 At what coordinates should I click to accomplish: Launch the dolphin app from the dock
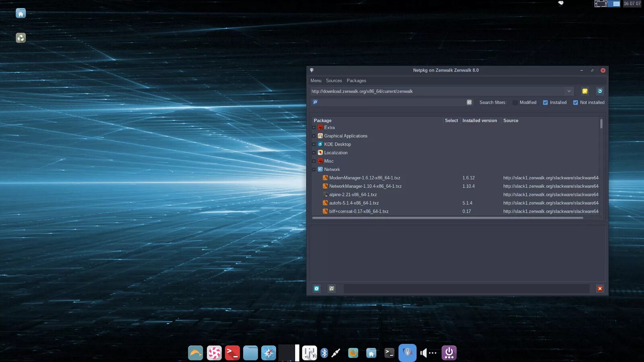pyautogui.click(x=196, y=353)
